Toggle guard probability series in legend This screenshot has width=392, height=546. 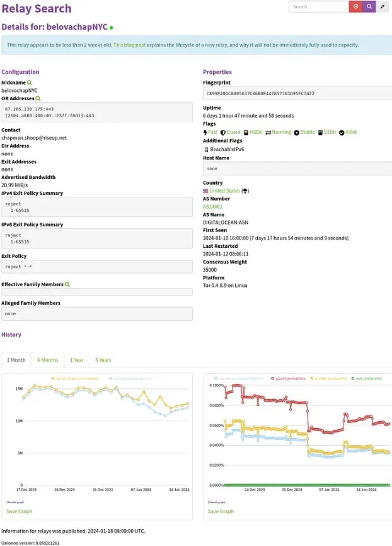[x=288, y=378]
